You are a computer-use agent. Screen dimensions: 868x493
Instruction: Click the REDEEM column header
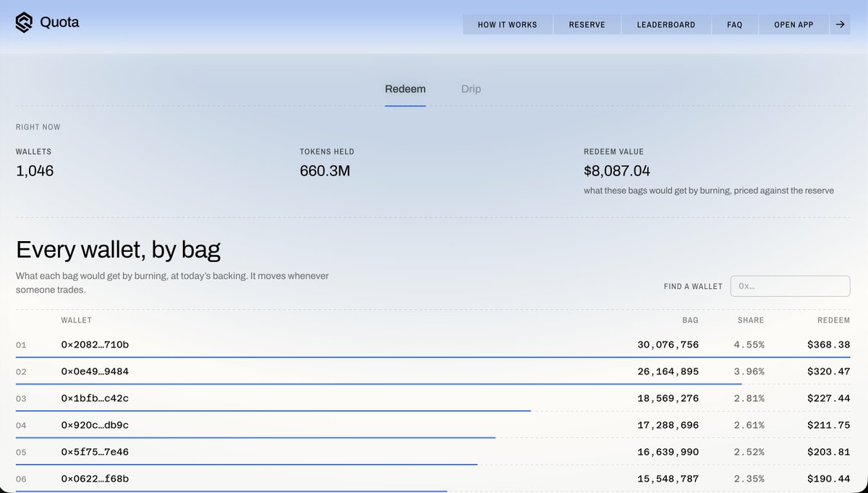point(834,320)
